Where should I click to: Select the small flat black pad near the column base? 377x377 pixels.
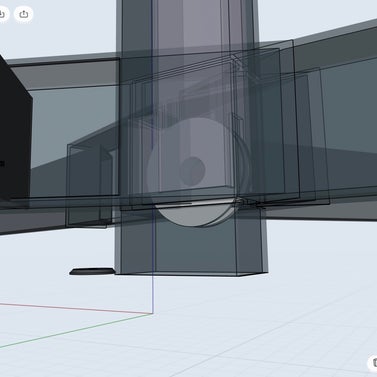[92, 271]
